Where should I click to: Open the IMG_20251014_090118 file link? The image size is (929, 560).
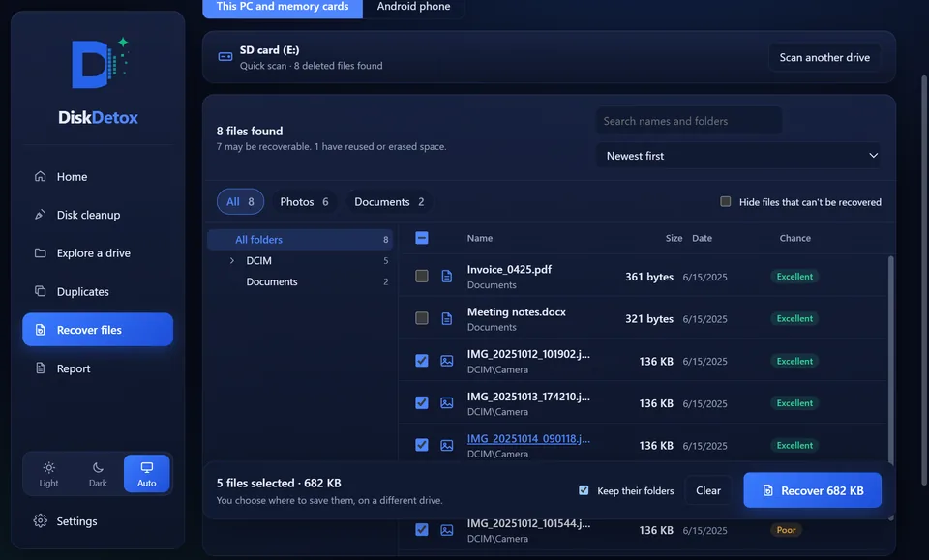[x=528, y=439]
